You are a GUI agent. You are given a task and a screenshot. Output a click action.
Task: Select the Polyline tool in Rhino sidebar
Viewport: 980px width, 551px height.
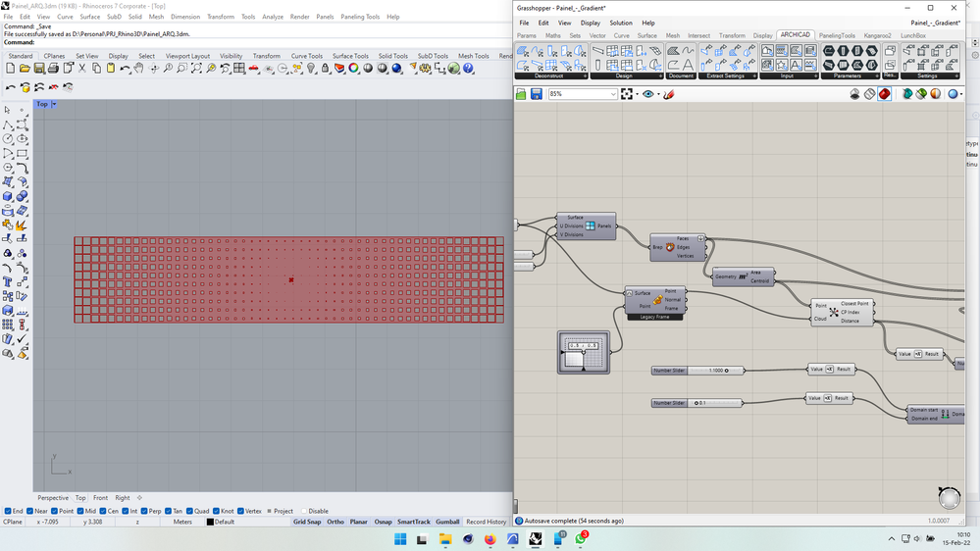(8, 125)
